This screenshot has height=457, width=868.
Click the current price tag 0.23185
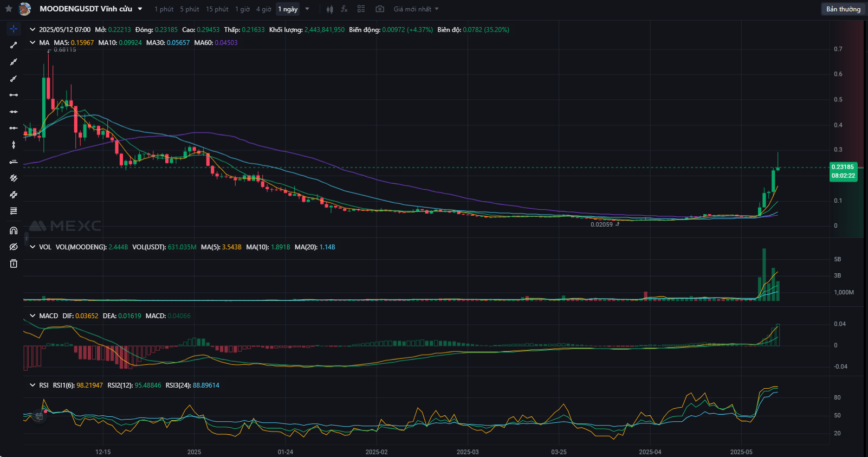click(843, 167)
